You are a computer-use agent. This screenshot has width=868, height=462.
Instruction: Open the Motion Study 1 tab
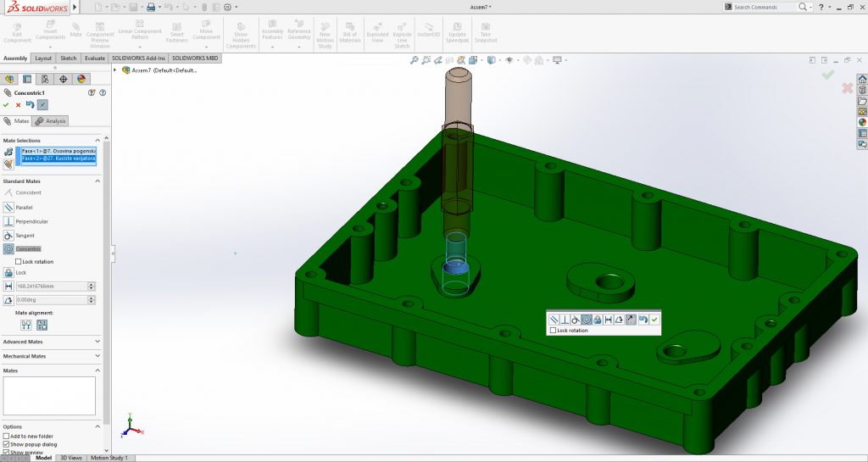[x=109, y=458]
